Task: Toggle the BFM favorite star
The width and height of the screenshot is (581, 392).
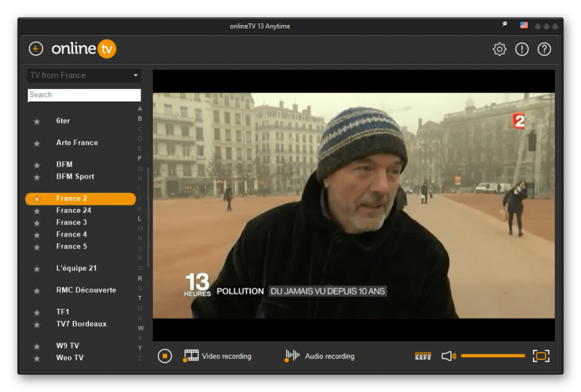Action: pyautogui.click(x=37, y=165)
